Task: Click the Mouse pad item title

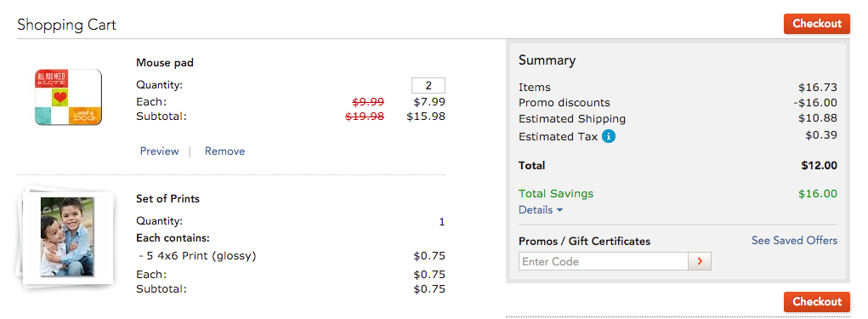Action: point(165,63)
